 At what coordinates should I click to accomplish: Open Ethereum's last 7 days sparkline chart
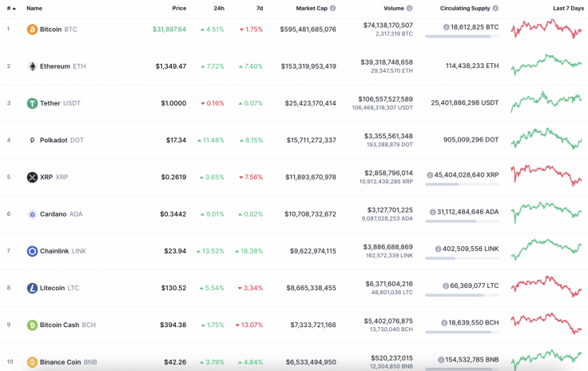pyautogui.click(x=546, y=63)
